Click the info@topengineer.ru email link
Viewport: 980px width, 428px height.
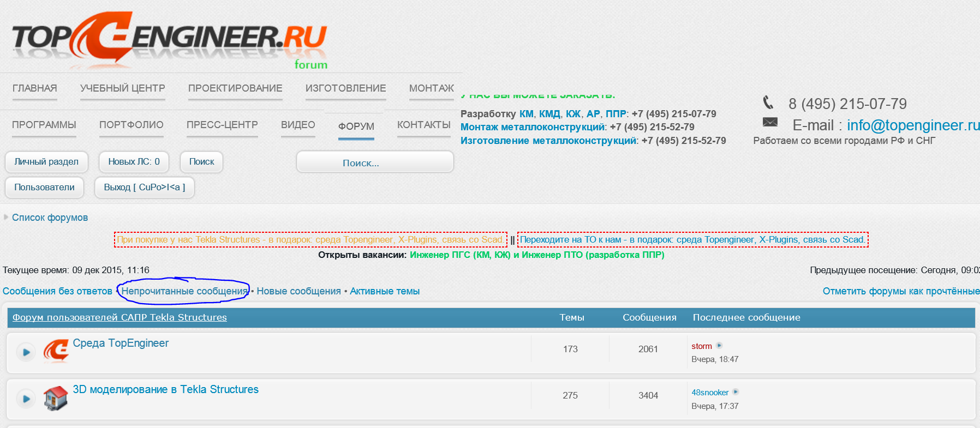[913, 125]
